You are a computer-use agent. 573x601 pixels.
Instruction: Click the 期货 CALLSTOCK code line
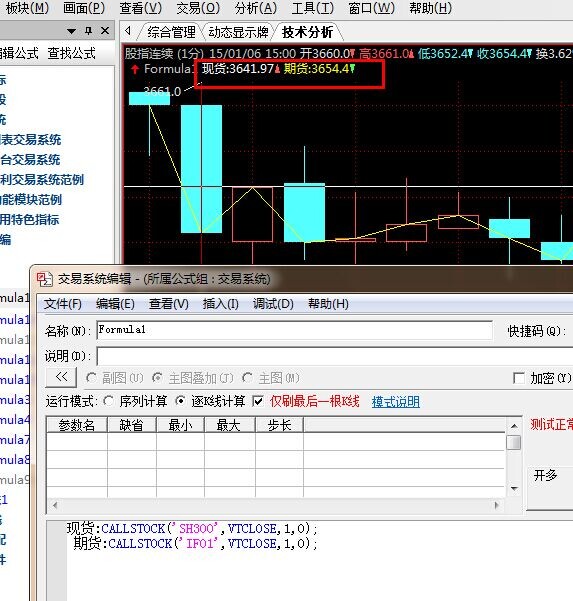[195, 544]
